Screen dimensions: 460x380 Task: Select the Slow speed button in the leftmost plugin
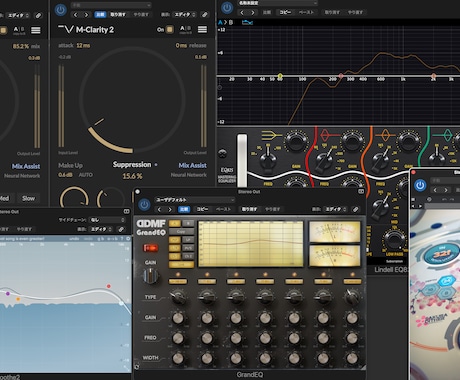(x=28, y=198)
